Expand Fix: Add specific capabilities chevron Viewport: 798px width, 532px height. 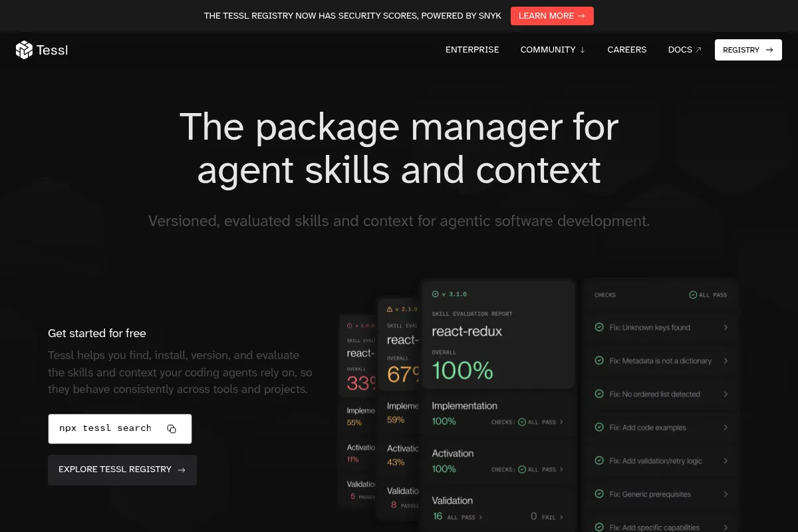tap(726, 527)
